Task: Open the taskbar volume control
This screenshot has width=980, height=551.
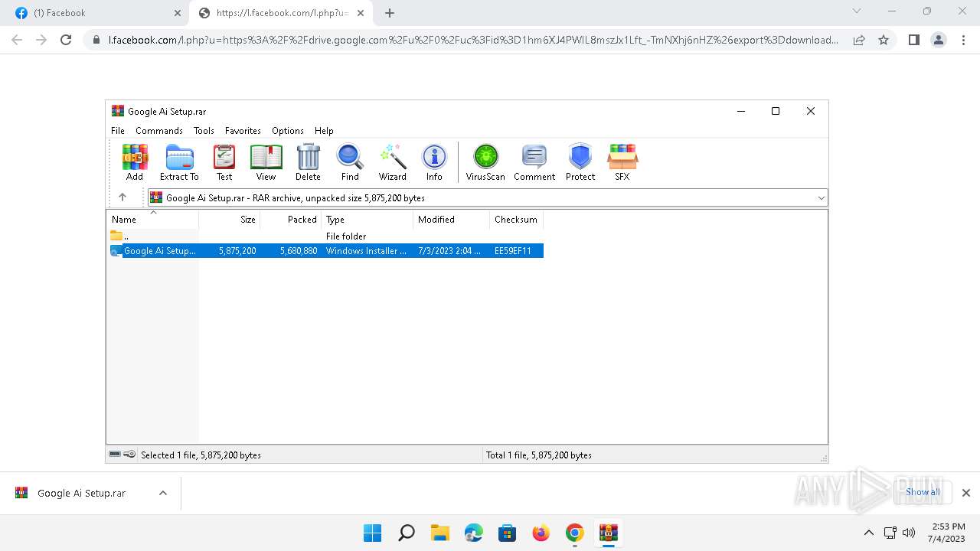Action: [910, 533]
